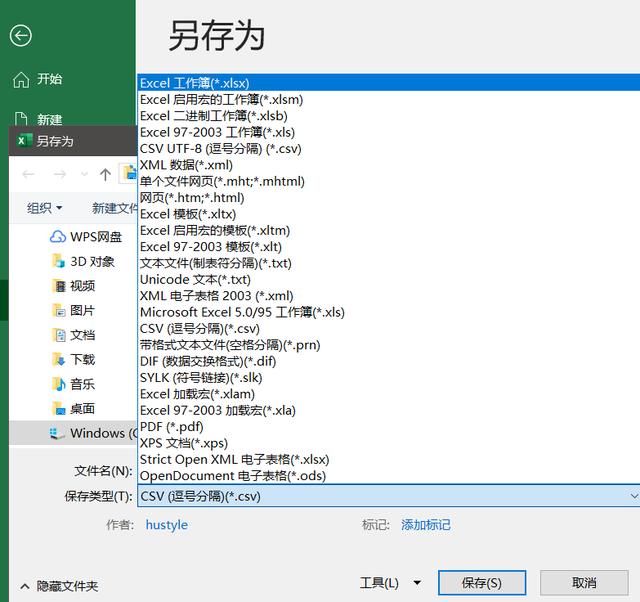Collapse folders via 隐藏文件夹
This screenshot has width=640, height=602.
pos(60,586)
